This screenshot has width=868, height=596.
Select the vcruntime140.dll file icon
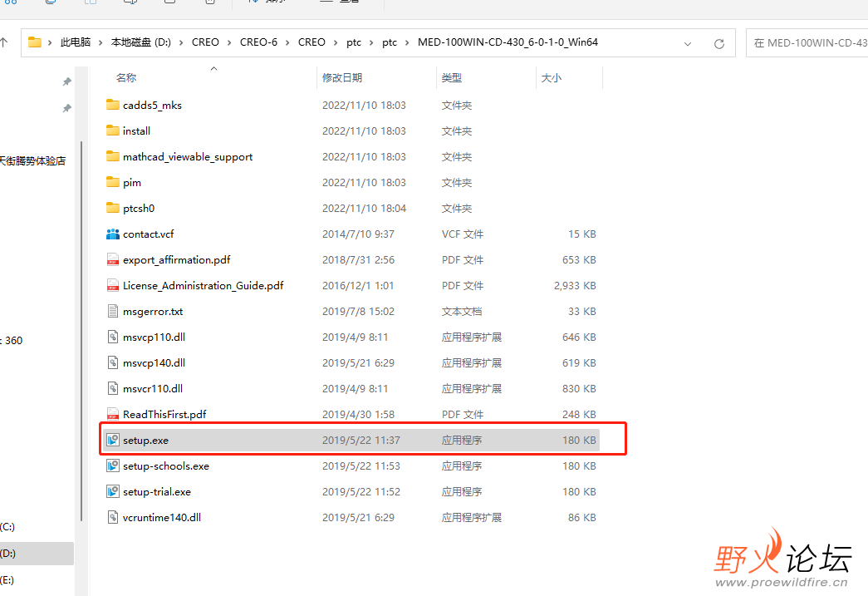(x=113, y=517)
